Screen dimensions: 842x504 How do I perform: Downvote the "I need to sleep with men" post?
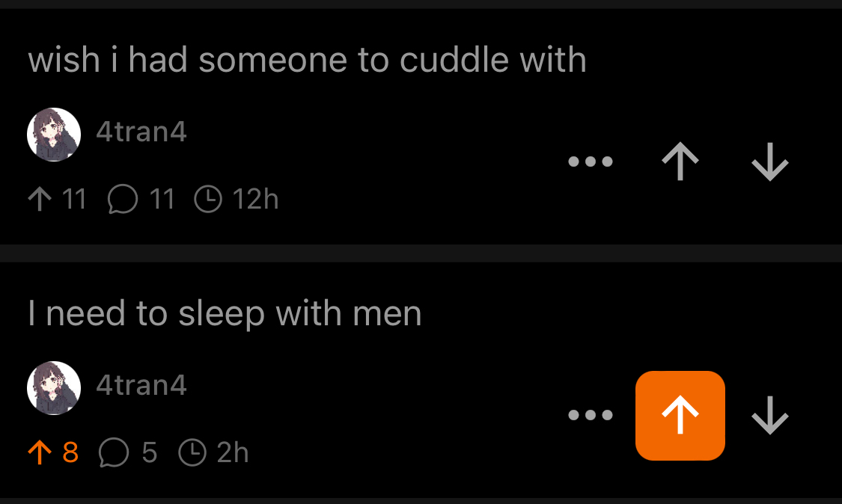[769, 415]
